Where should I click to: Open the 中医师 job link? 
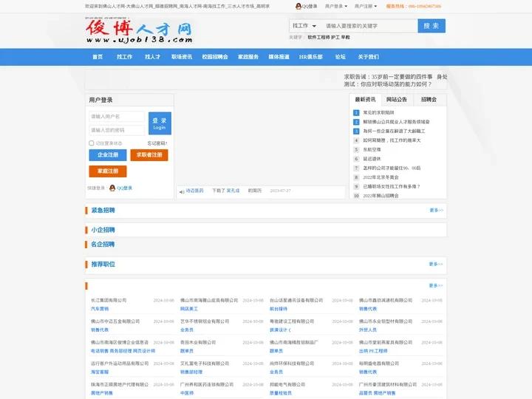coord(187,393)
